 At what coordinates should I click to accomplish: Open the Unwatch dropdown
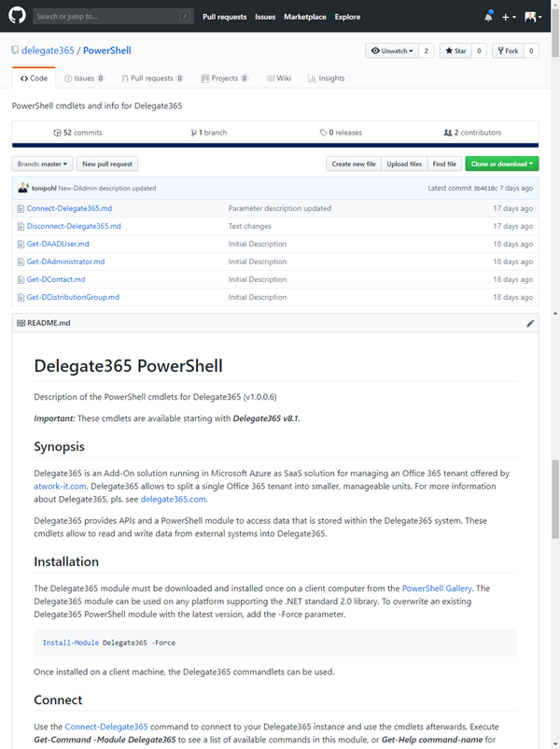[392, 50]
